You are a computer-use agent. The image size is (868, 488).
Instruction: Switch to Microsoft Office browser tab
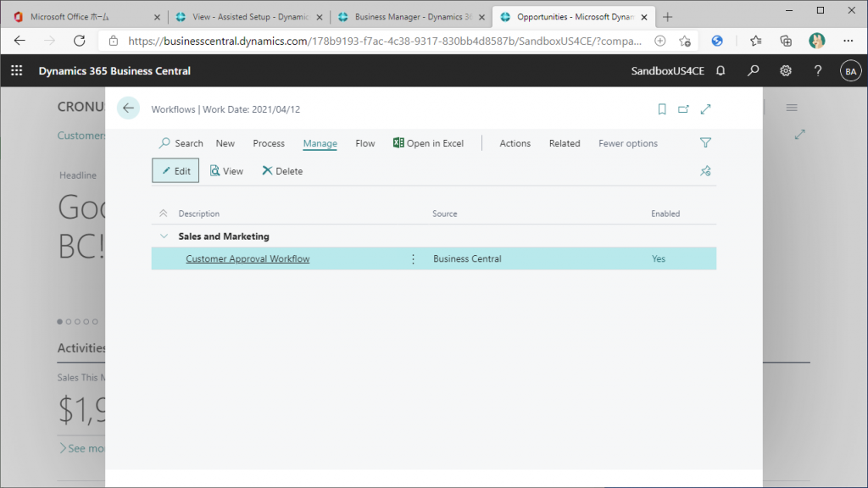pos(86,17)
